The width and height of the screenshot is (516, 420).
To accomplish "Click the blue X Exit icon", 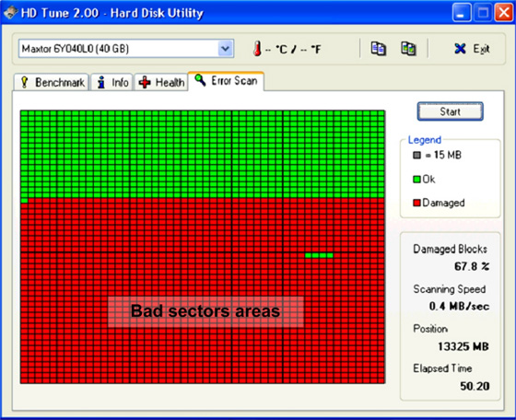I will point(460,49).
